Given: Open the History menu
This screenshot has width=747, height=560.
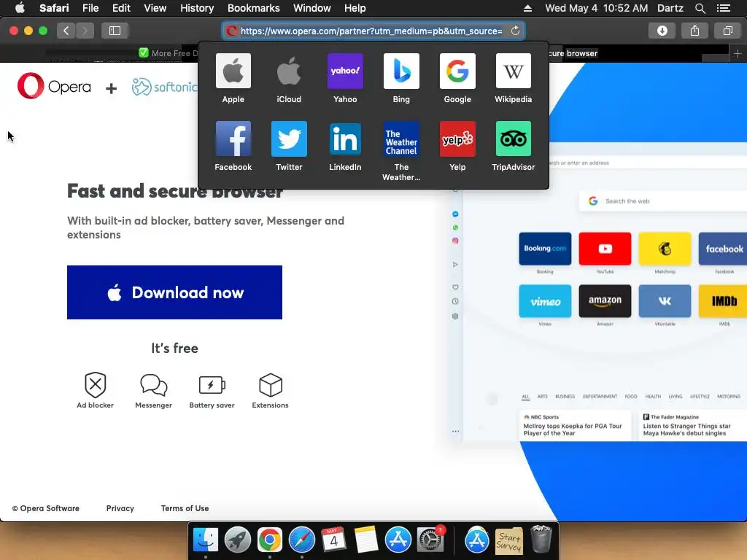Looking at the screenshot, I should pyautogui.click(x=197, y=8).
